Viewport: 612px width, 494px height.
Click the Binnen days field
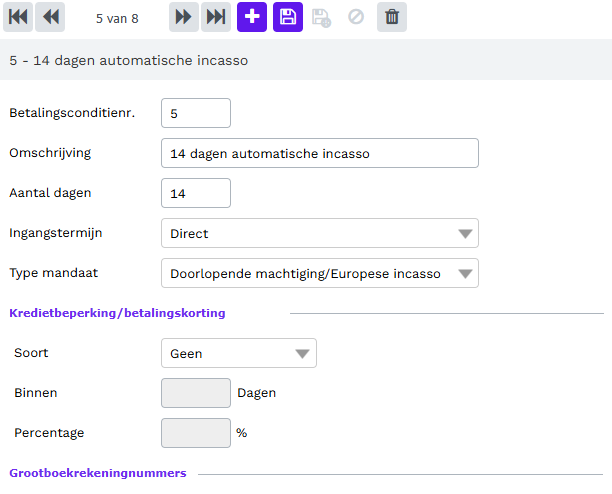coord(196,393)
